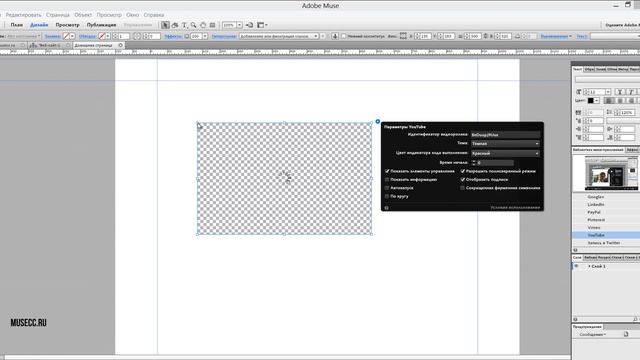
Task: Click the Эффекты link in options bar
Action: click(173, 36)
